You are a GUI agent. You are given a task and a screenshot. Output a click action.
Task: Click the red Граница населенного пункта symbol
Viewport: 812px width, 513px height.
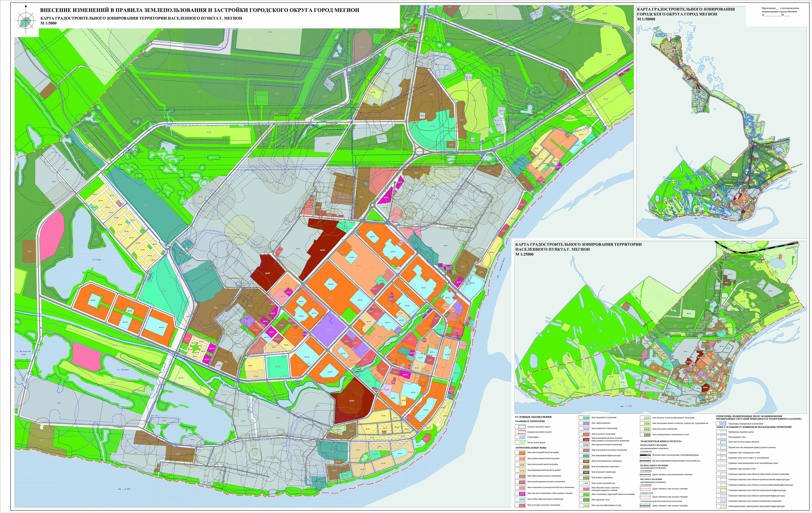point(522,432)
